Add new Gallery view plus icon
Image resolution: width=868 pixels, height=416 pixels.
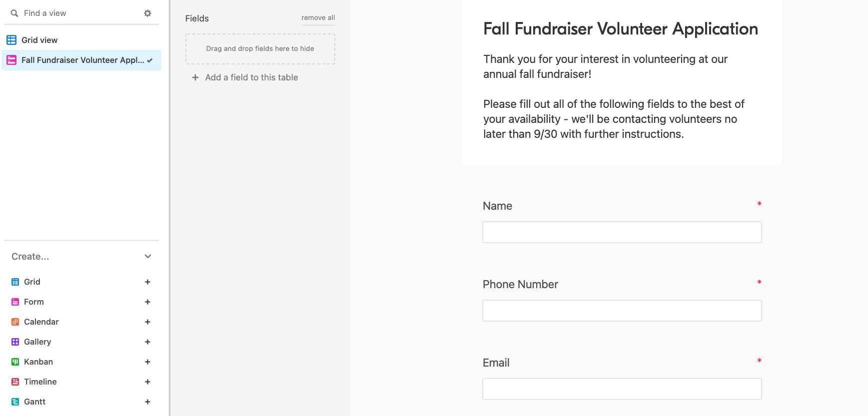(x=147, y=342)
